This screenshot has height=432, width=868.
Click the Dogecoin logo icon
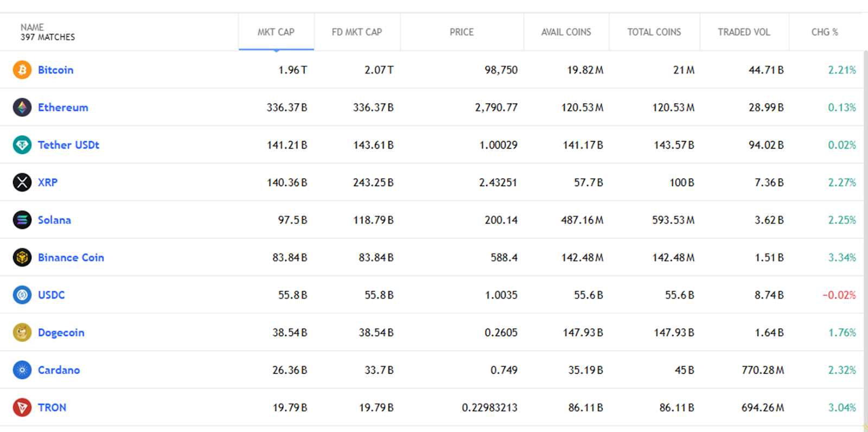tap(22, 332)
